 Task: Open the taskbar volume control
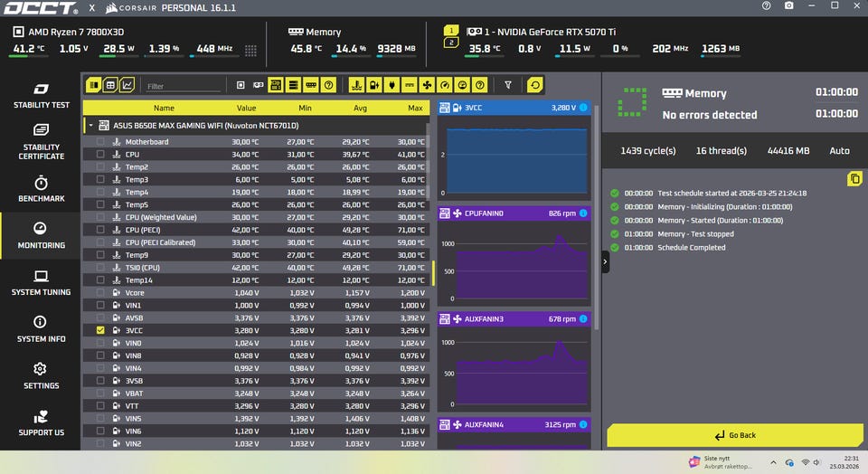point(816,462)
